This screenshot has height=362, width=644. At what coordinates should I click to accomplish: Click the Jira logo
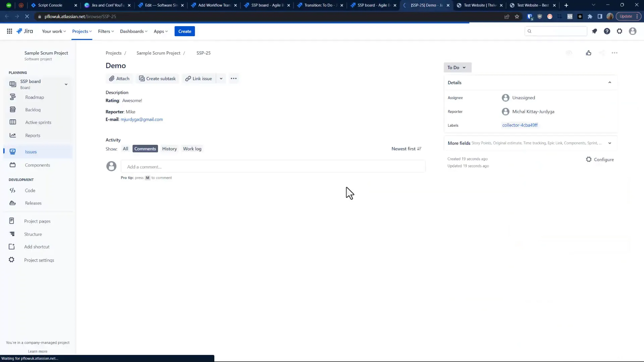[x=25, y=31]
